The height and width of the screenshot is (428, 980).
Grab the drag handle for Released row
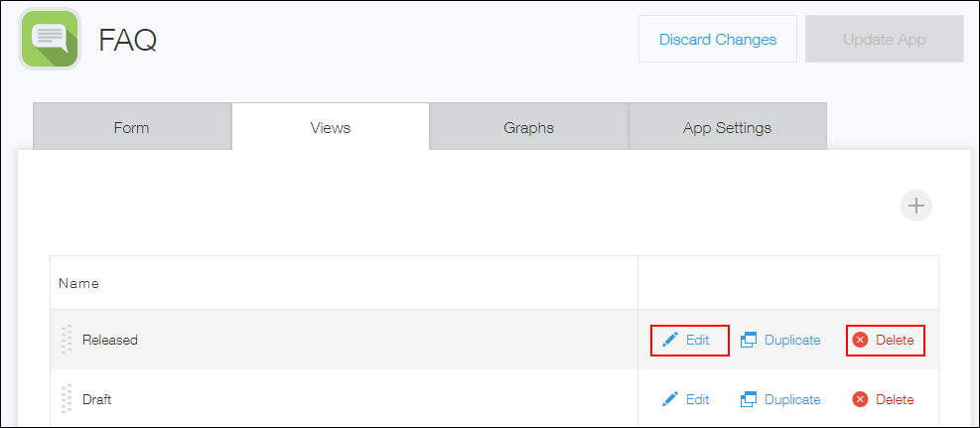pyautogui.click(x=67, y=340)
